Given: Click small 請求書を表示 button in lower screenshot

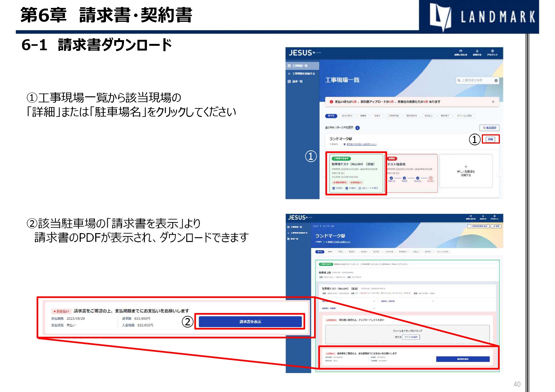Looking at the screenshot, I should (x=463, y=359).
